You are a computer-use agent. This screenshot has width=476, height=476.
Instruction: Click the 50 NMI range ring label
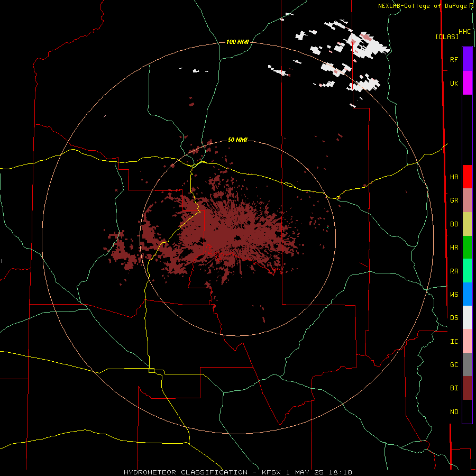click(x=237, y=140)
